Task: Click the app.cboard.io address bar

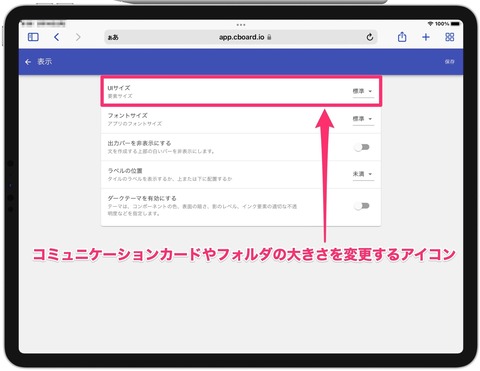Action: coord(241,37)
